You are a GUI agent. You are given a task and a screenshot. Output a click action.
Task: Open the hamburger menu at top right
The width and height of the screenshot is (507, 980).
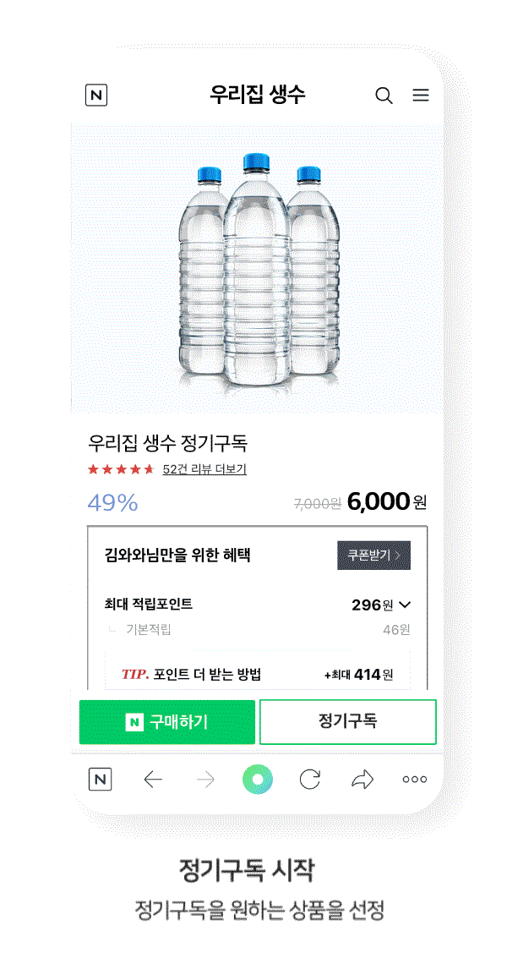pos(420,96)
